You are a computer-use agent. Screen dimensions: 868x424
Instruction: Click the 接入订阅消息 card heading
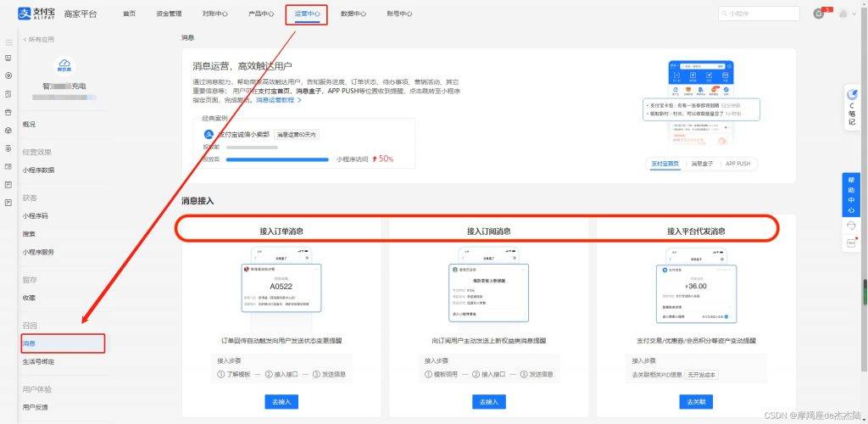(x=489, y=232)
